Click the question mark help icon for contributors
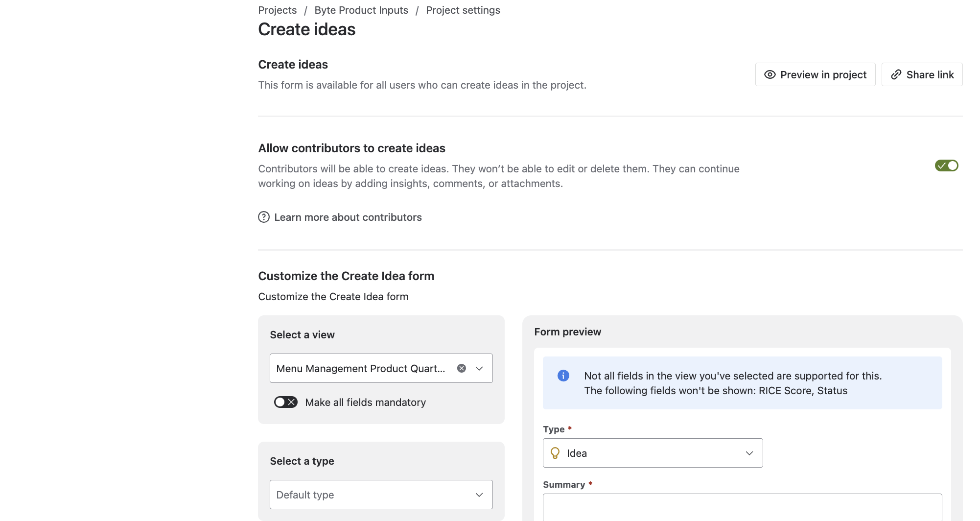The image size is (980, 521). tap(264, 217)
